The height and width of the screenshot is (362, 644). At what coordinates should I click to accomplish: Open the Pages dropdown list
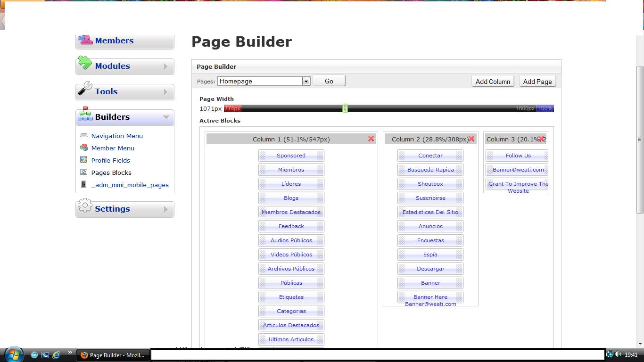(306, 81)
